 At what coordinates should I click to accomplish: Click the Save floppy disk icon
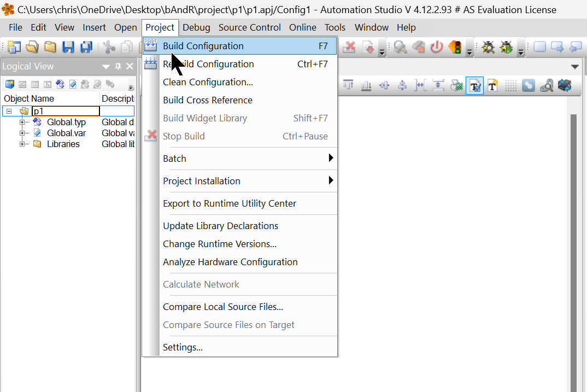coord(68,47)
